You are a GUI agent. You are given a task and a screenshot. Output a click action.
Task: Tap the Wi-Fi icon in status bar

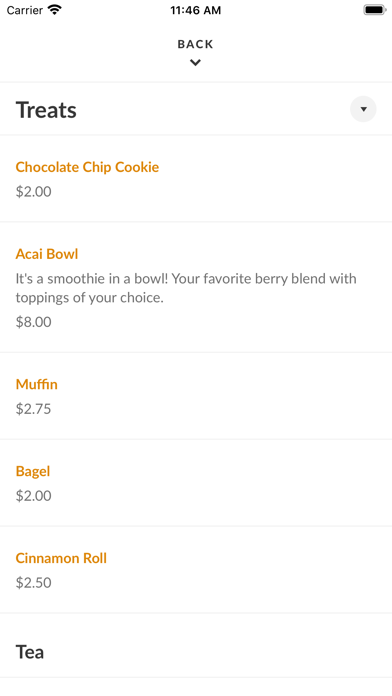tap(55, 10)
